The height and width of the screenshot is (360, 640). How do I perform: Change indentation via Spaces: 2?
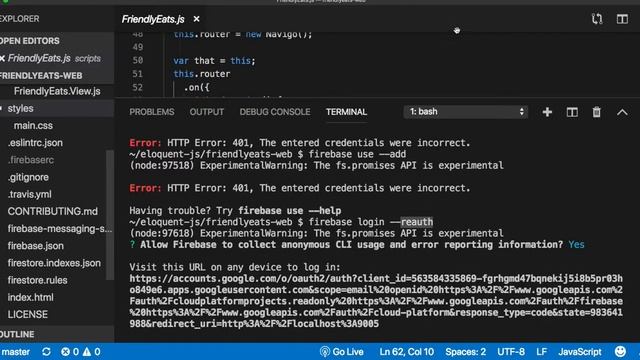tap(465, 351)
